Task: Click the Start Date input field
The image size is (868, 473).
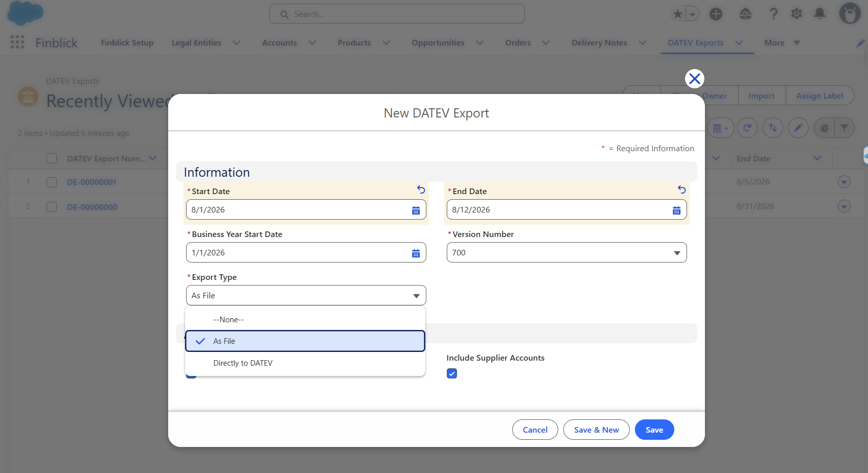Action: pyautogui.click(x=306, y=209)
